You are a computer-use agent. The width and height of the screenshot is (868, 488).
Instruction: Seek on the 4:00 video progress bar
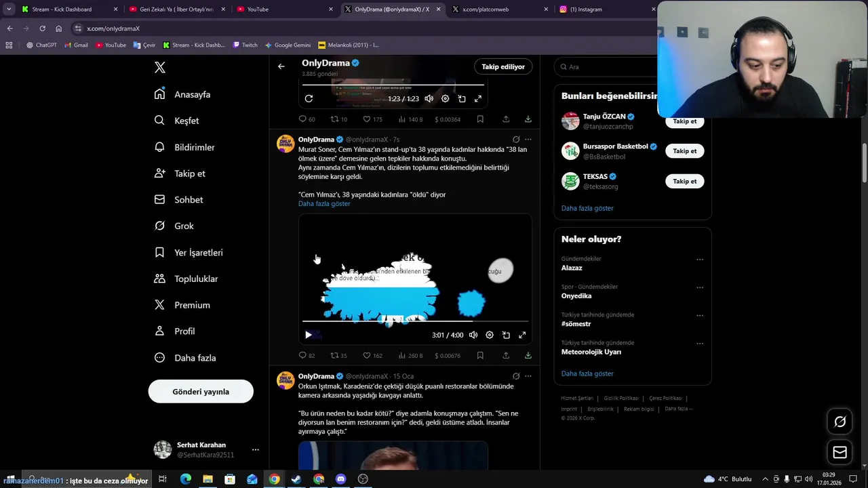415,321
